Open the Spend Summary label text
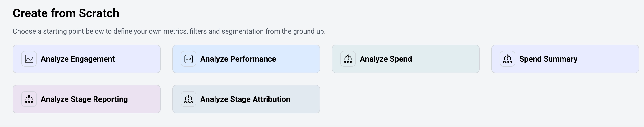 coord(548,59)
